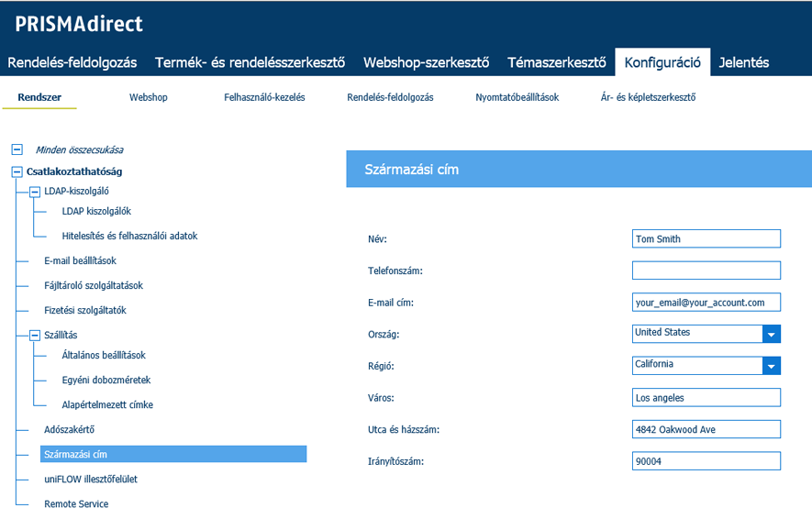Screen dimensions: 812x519
Task: Click the E-mail cím: label
Action: (x=391, y=303)
